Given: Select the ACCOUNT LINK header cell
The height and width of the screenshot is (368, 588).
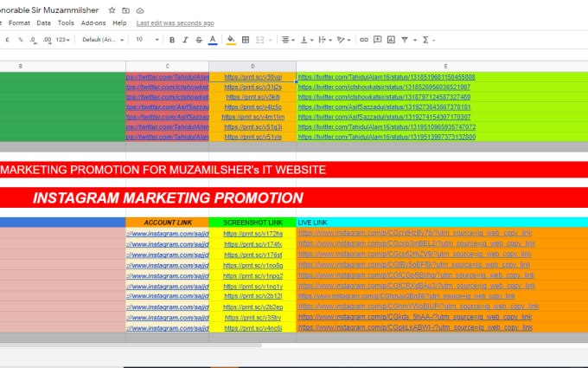Looking at the screenshot, I should 167,223.
